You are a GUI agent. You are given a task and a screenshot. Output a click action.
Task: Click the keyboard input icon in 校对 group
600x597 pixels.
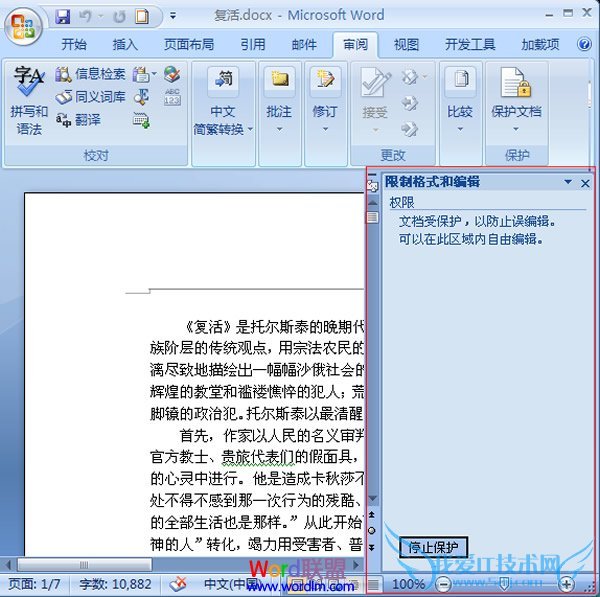click(x=141, y=121)
